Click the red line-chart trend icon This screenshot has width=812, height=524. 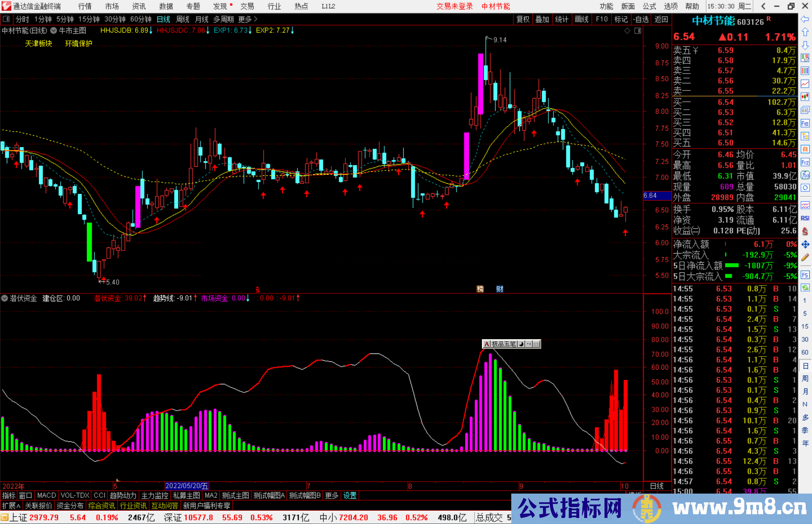(x=805, y=84)
